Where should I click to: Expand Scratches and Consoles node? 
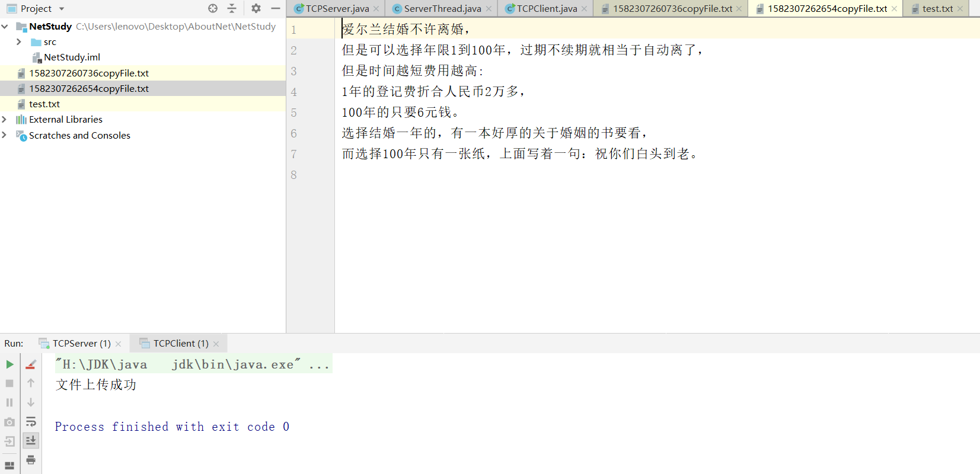(x=5, y=135)
